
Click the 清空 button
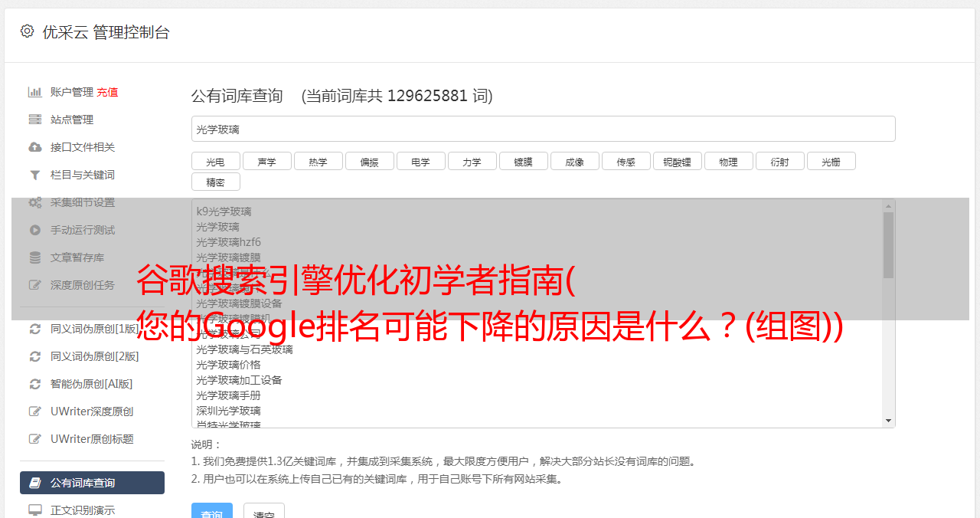(264, 511)
